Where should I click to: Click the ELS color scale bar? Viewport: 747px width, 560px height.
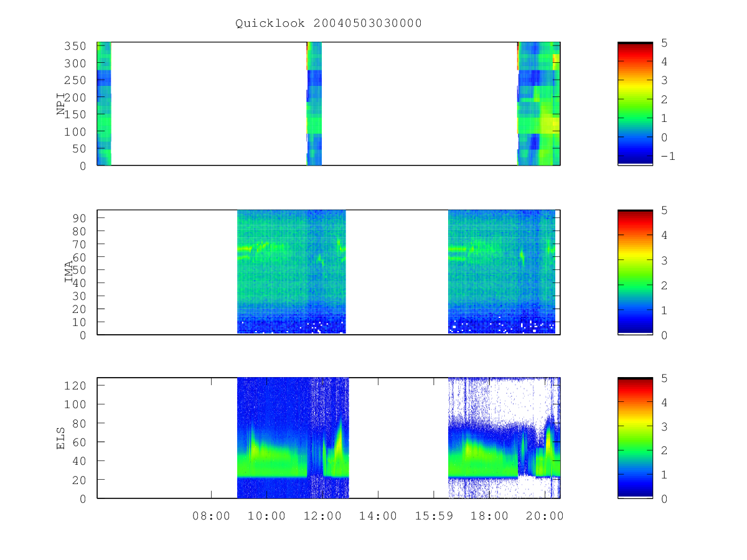point(635,437)
